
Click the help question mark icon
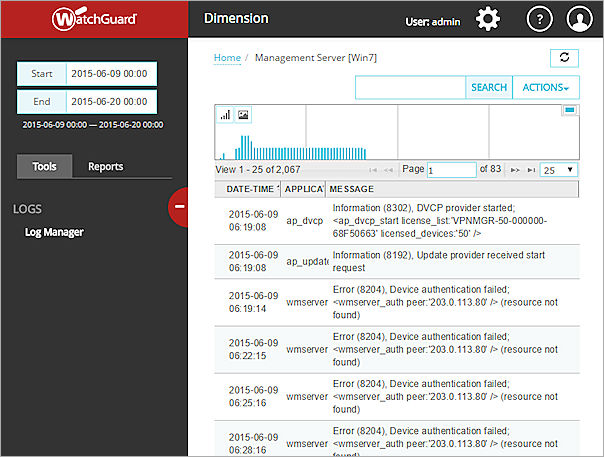pos(539,19)
